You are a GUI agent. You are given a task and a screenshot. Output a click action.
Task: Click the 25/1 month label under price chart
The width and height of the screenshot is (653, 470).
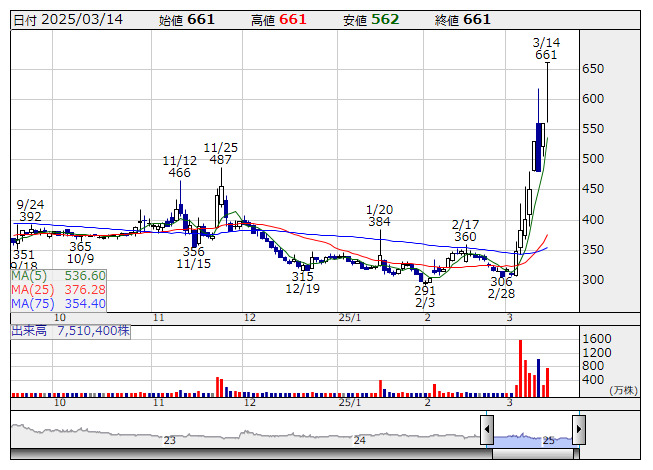pos(350,318)
